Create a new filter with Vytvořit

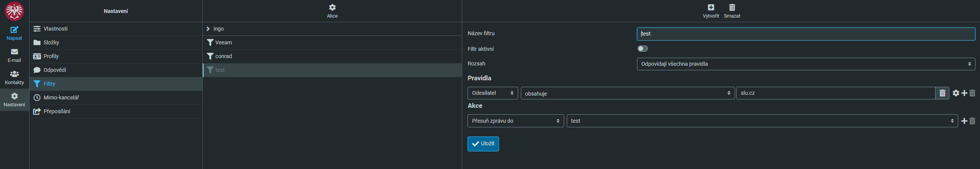711,11
